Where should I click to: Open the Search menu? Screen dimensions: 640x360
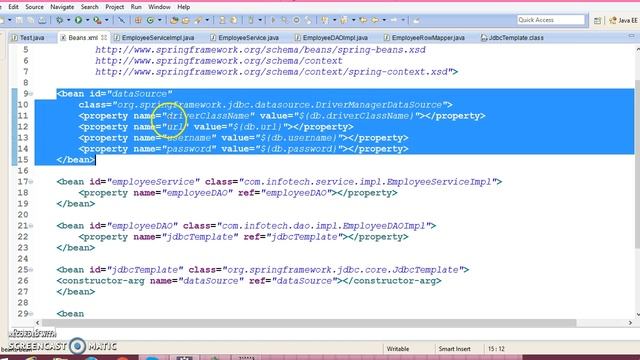(89, 7)
